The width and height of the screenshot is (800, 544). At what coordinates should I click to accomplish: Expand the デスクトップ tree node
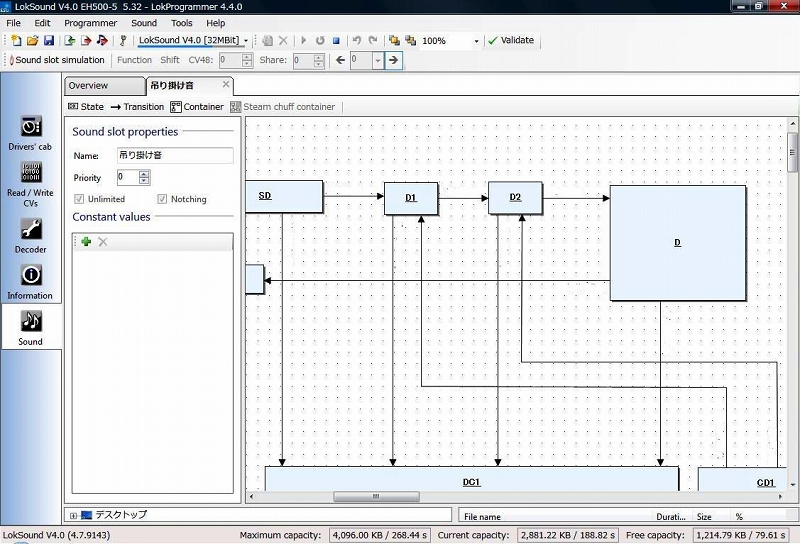73,516
